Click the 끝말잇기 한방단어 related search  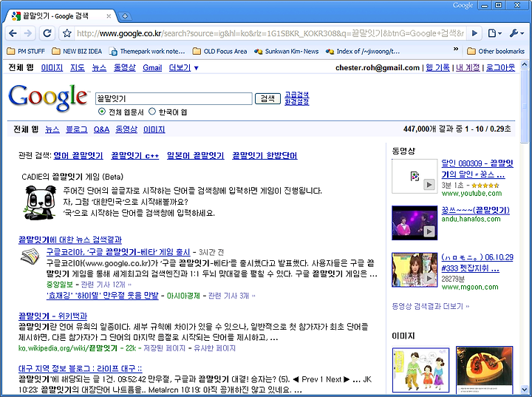tap(265, 155)
